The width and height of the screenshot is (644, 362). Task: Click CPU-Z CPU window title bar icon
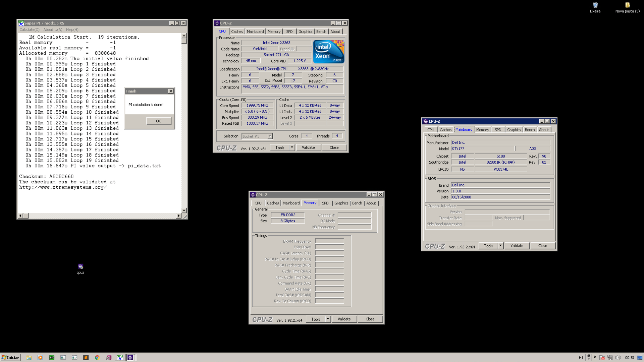click(217, 23)
